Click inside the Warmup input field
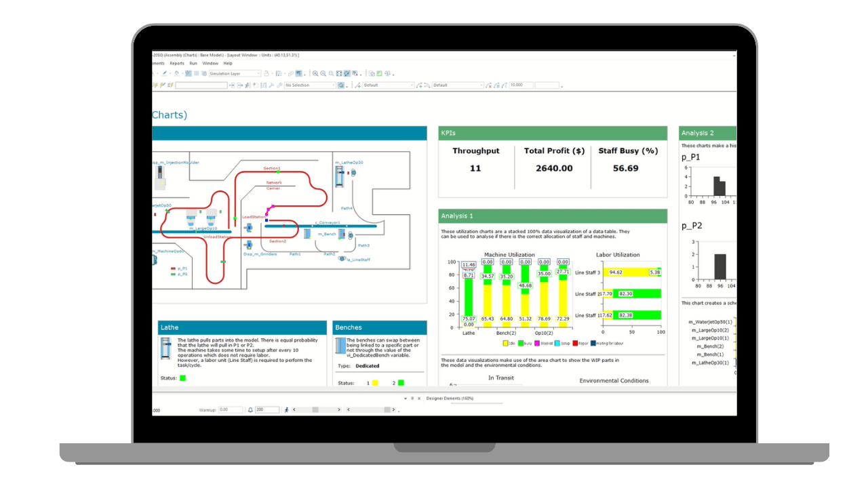 (231, 409)
